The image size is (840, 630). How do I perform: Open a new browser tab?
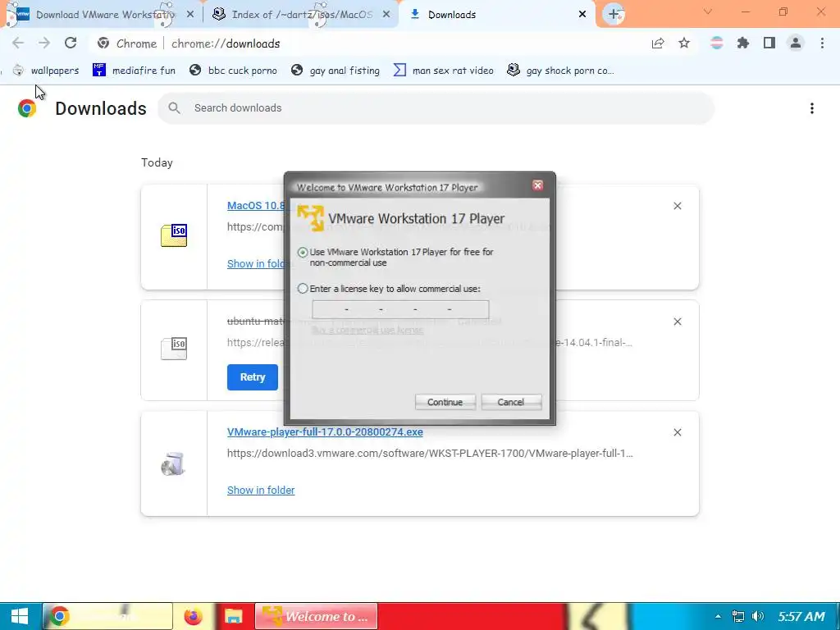[x=614, y=15]
